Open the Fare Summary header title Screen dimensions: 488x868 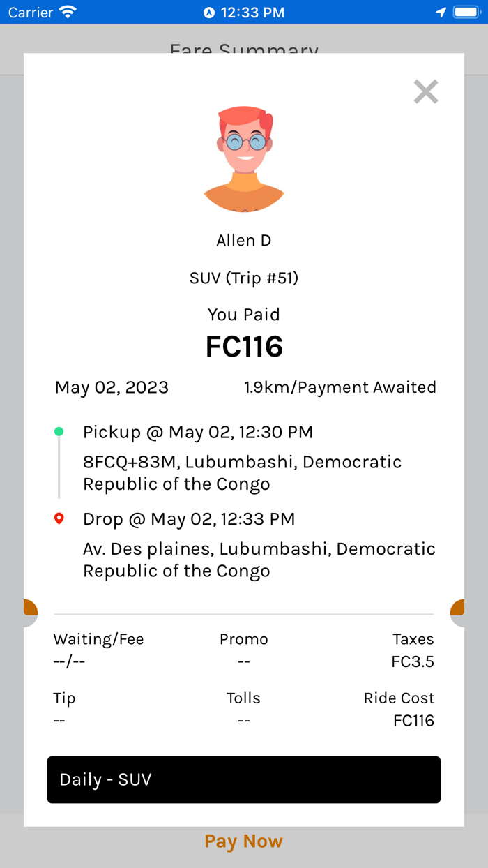point(243,52)
